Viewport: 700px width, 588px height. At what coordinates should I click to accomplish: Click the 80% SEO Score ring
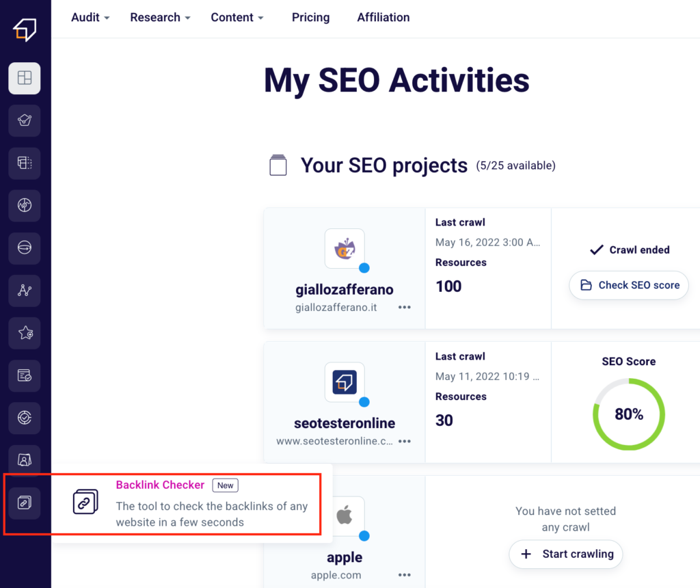coord(628,414)
